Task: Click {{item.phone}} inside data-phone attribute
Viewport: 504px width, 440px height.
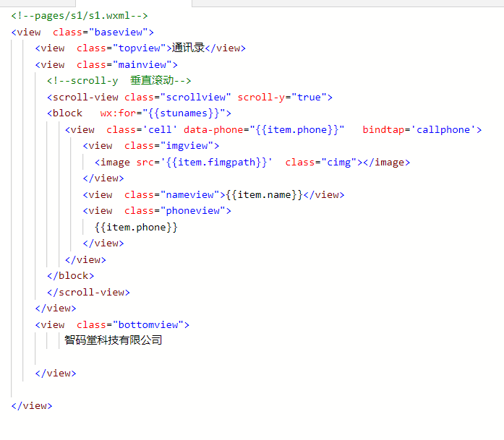Action: [297, 130]
